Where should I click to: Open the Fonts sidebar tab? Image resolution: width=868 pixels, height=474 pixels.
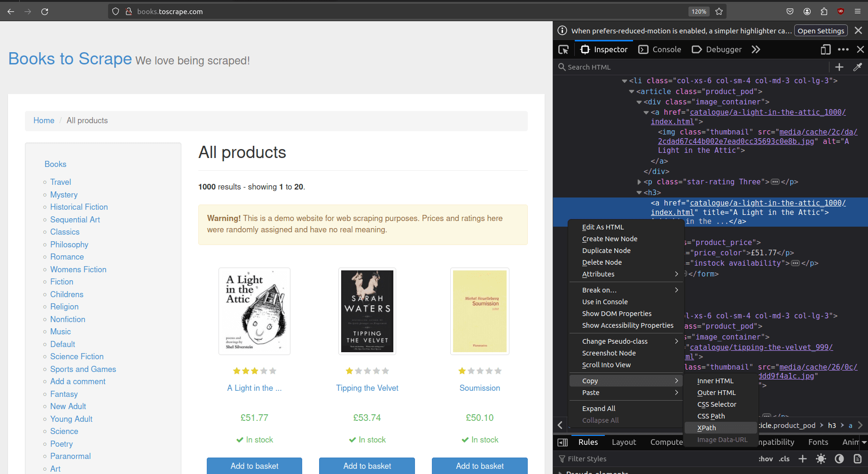tap(818, 442)
